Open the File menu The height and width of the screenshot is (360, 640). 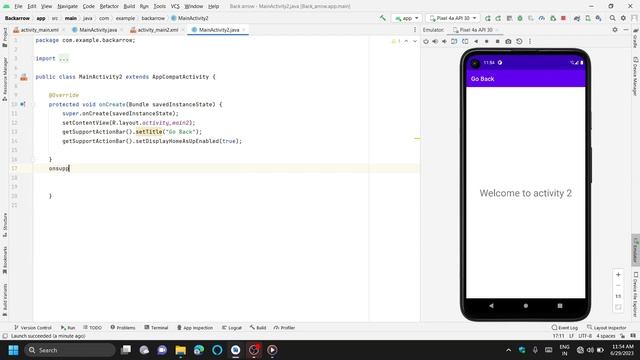click(x=18, y=6)
